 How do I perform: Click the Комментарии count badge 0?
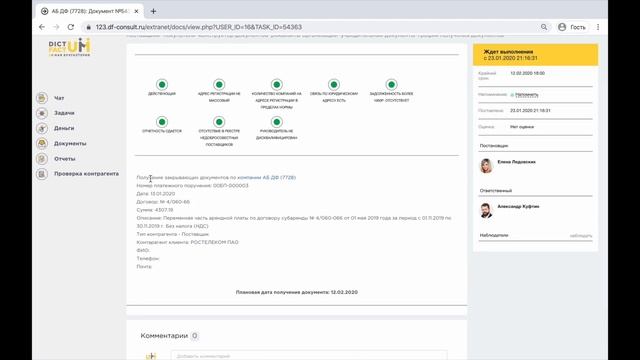pyautogui.click(x=195, y=336)
